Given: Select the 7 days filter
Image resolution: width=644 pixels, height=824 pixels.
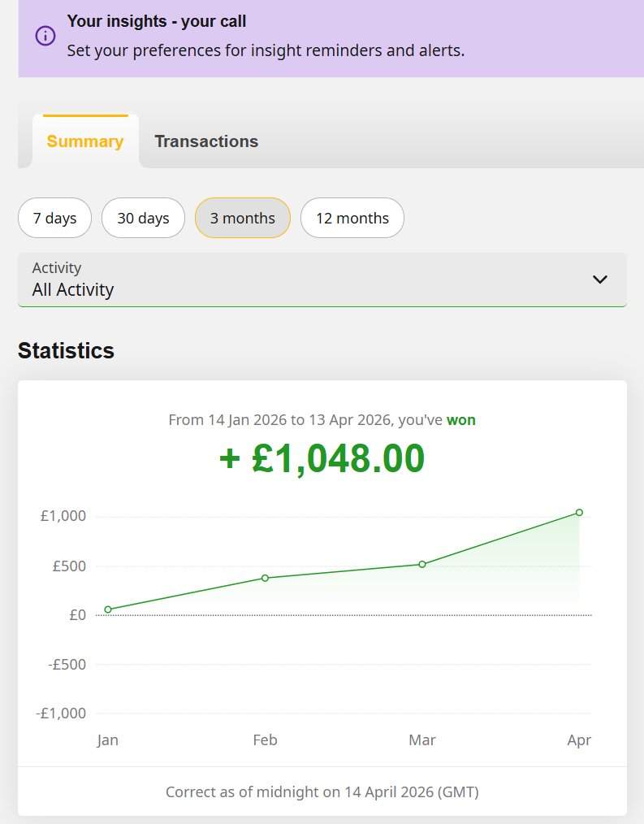Looking at the screenshot, I should [x=54, y=217].
